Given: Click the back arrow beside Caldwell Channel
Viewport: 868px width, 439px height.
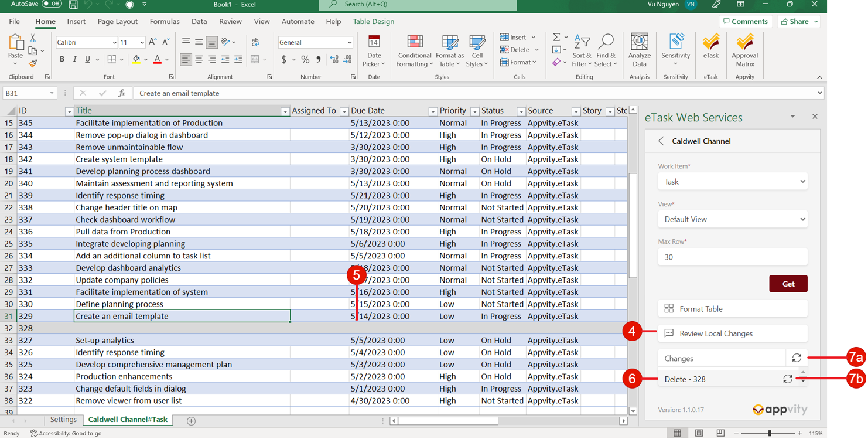Looking at the screenshot, I should [661, 141].
